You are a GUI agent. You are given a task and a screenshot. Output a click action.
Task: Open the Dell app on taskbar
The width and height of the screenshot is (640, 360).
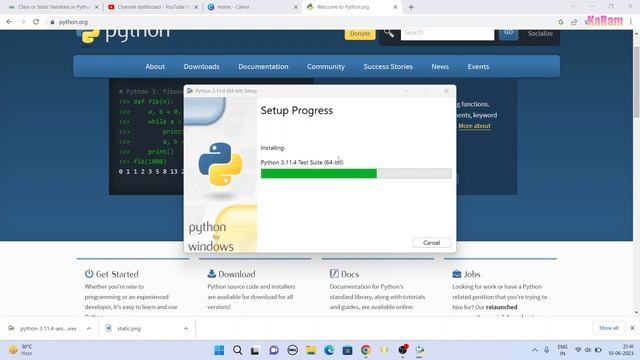click(x=292, y=350)
